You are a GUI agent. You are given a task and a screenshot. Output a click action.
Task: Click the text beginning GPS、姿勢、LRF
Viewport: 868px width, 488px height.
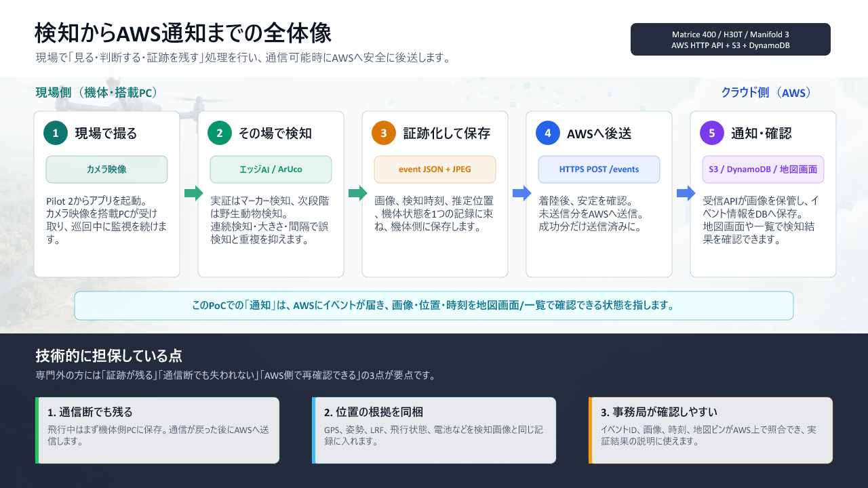click(434, 435)
